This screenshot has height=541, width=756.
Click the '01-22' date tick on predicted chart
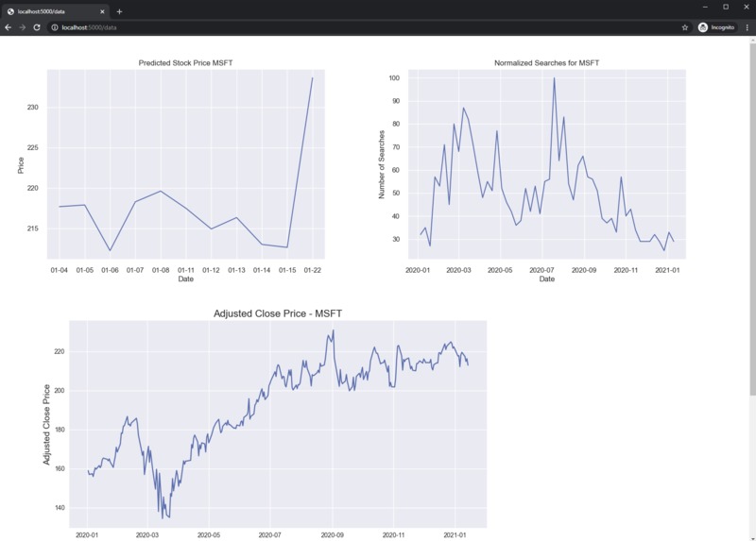pyautogui.click(x=313, y=270)
